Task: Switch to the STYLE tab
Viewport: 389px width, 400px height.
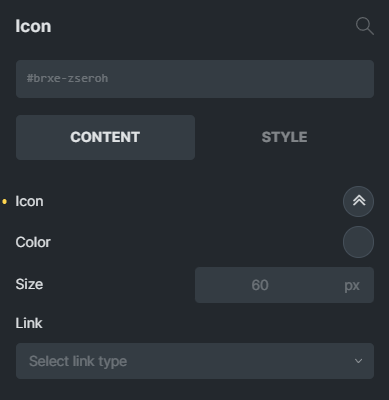Action: (284, 137)
